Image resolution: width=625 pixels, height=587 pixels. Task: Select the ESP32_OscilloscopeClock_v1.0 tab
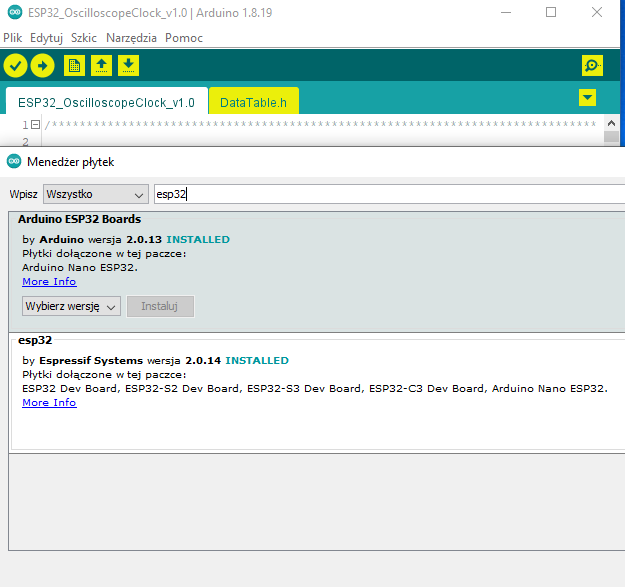(106, 101)
